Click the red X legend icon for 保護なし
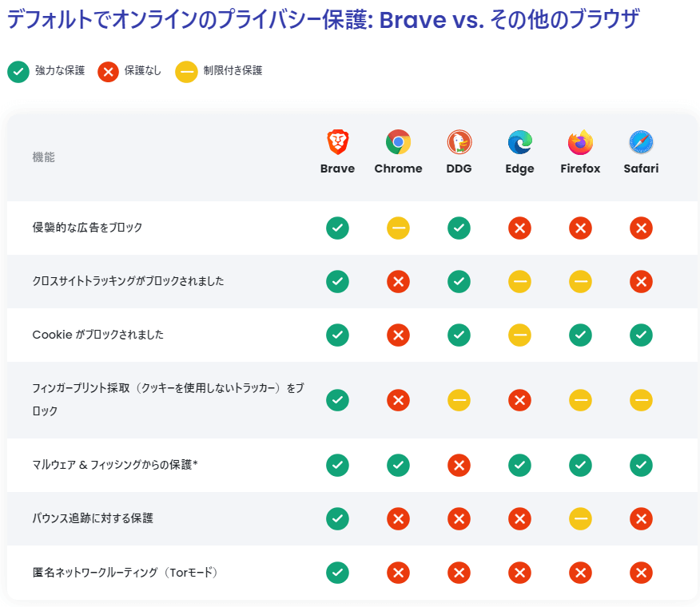700x607 pixels. 108,72
